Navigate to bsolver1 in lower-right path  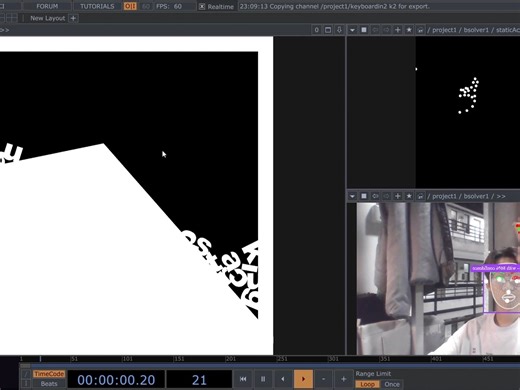pos(476,196)
